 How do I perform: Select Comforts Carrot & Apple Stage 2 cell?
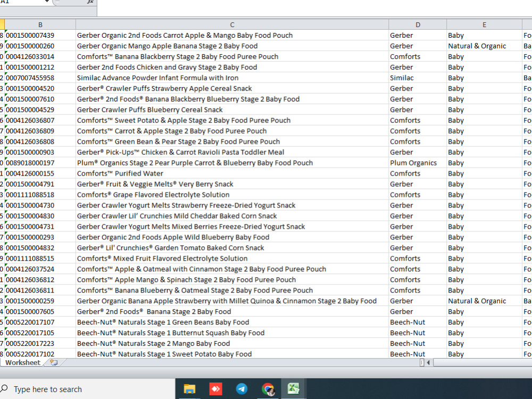tap(232, 131)
